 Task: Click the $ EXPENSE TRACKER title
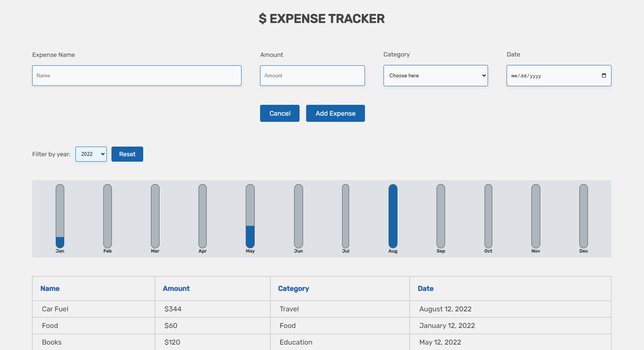click(322, 18)
